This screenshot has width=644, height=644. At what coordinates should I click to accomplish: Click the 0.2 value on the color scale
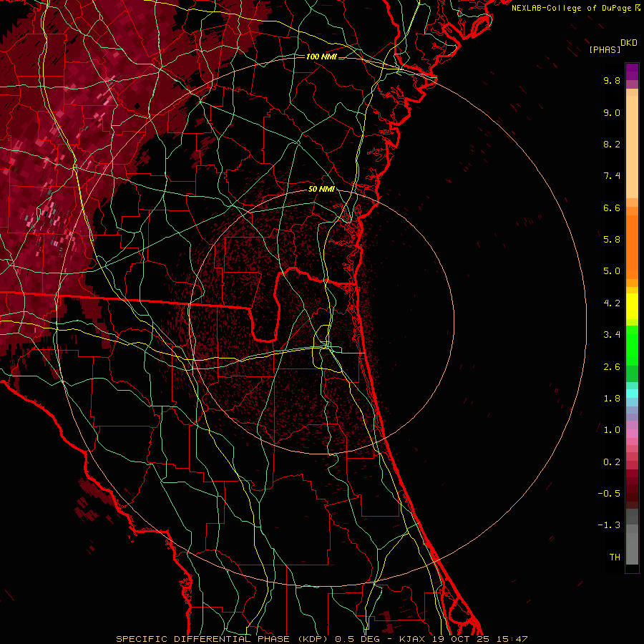point(612,462)
